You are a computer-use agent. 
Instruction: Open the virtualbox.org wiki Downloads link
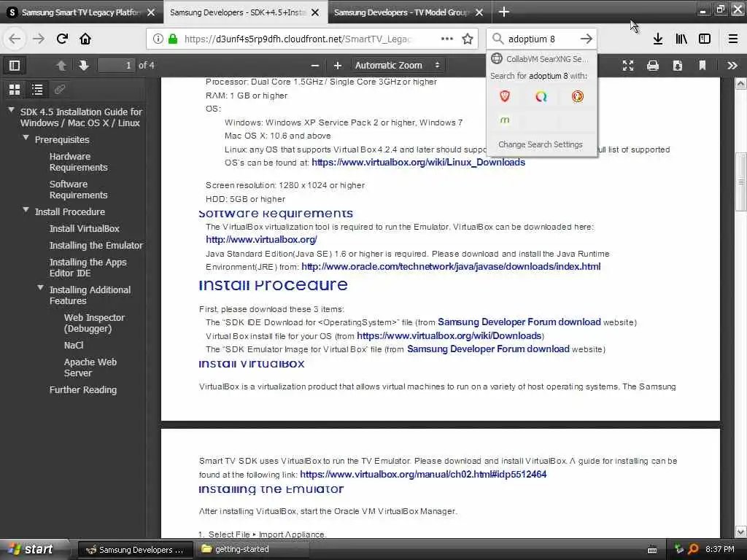pyautogui.click(x=449, y=335)
